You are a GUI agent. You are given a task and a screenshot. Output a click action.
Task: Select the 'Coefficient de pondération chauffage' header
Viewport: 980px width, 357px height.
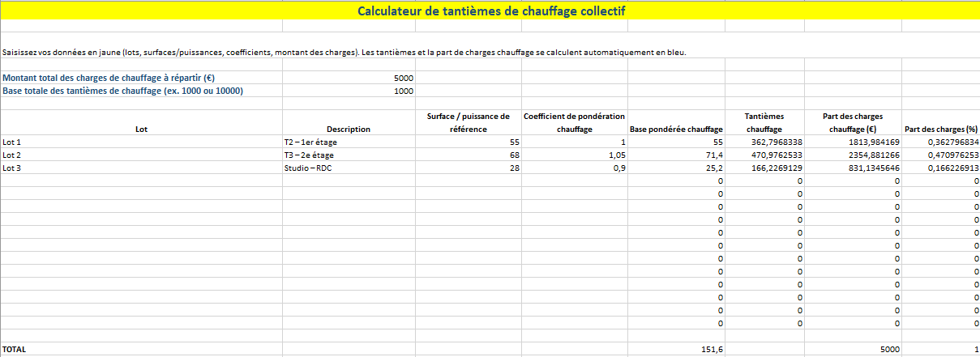574,122
